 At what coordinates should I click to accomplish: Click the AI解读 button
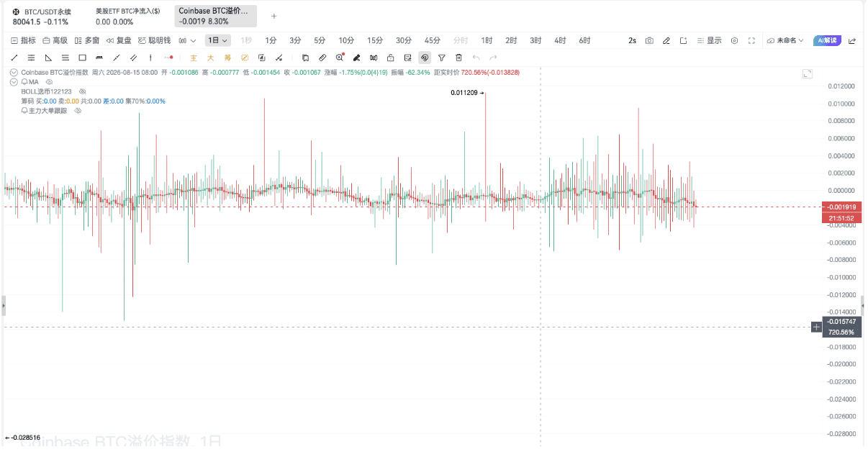(x=826, y=41)
